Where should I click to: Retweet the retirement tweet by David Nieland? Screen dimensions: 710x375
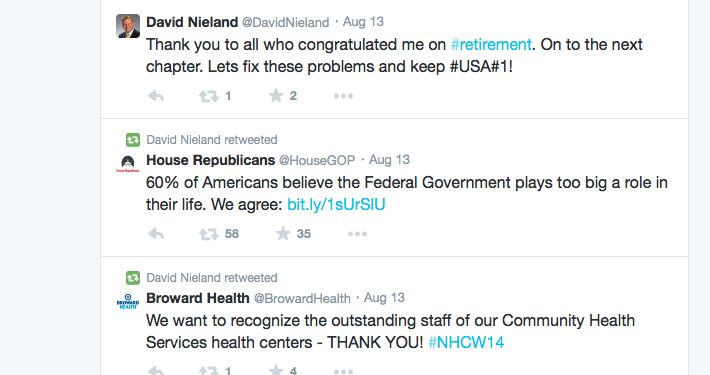pyautogui.click(x=209, y=96)
